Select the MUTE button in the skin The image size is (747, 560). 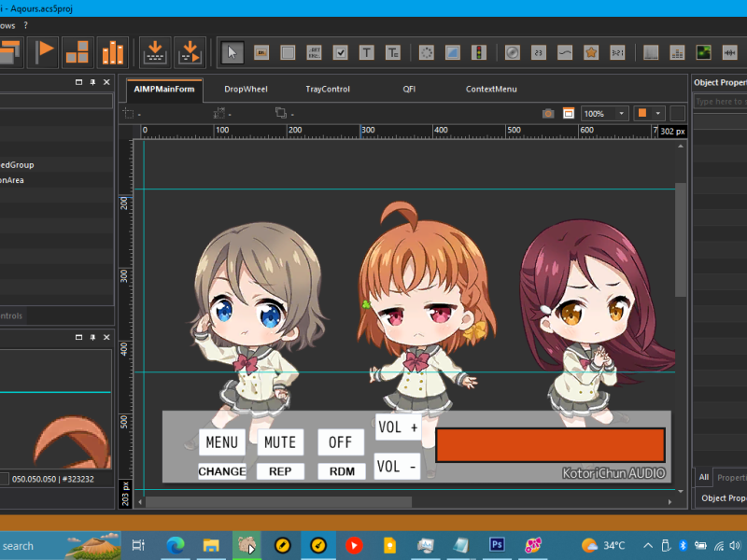(280, 442)
